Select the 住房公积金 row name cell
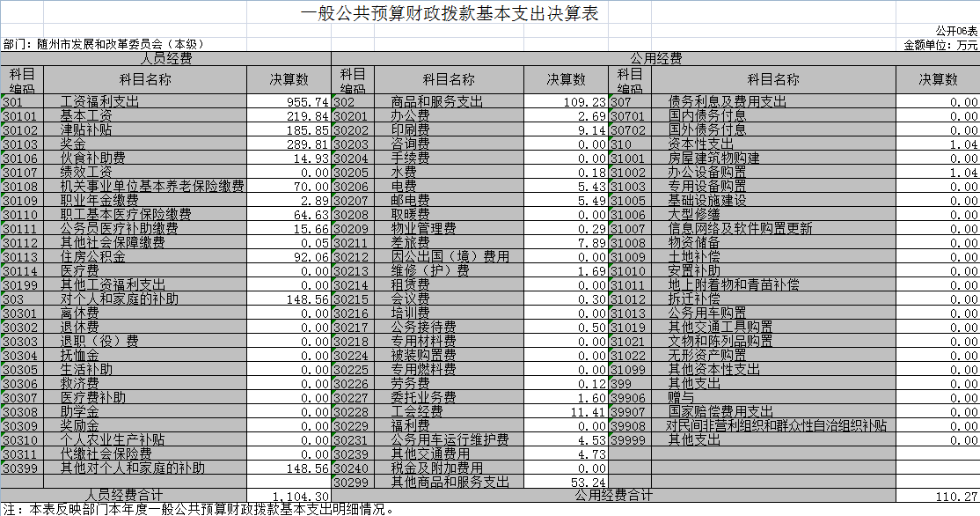980x516 pixels. (92, 257)
